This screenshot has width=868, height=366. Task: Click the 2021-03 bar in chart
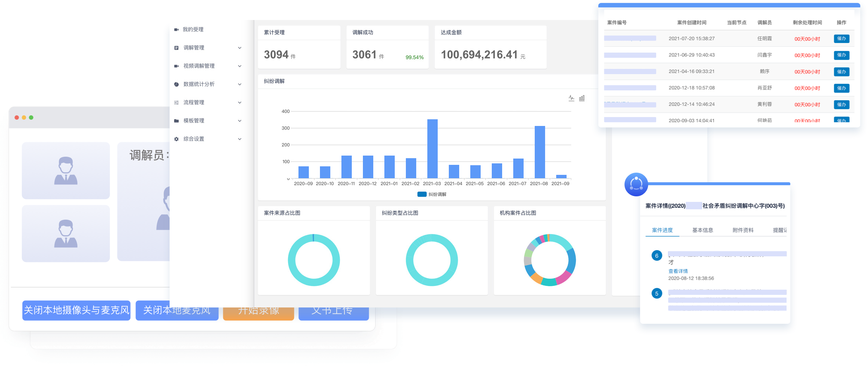tap(432, 149)
